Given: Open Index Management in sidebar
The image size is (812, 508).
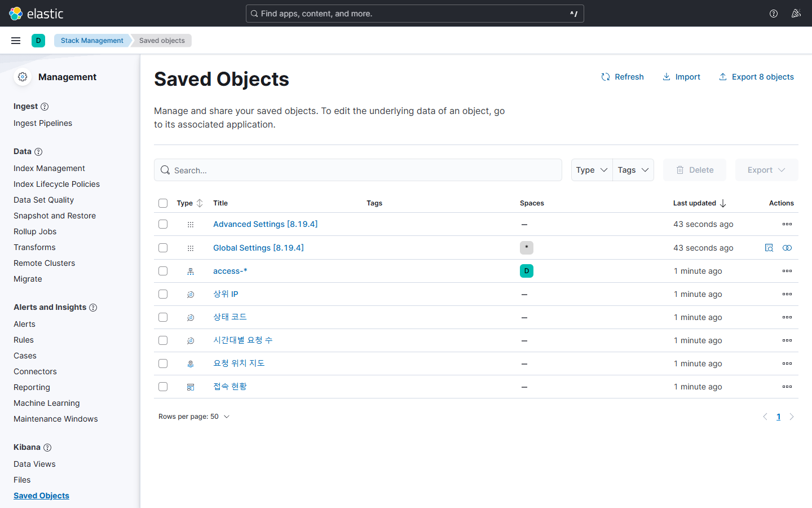Looking at the screenshot, I should coord(49,168).
